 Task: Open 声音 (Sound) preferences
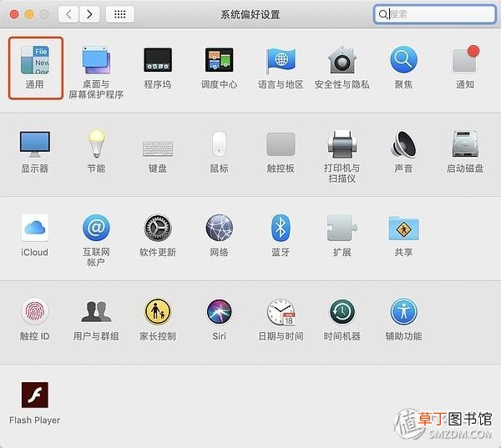pyautogui.click(x=403, y=151)
